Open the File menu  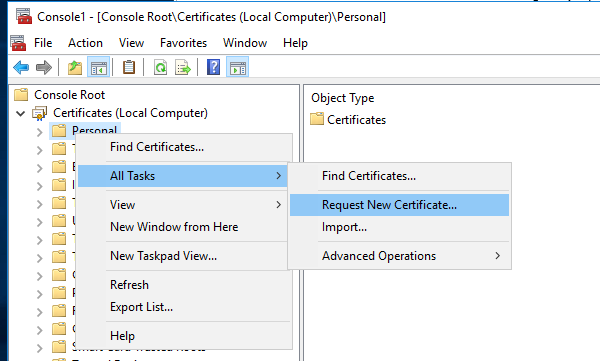coord(43,43)
